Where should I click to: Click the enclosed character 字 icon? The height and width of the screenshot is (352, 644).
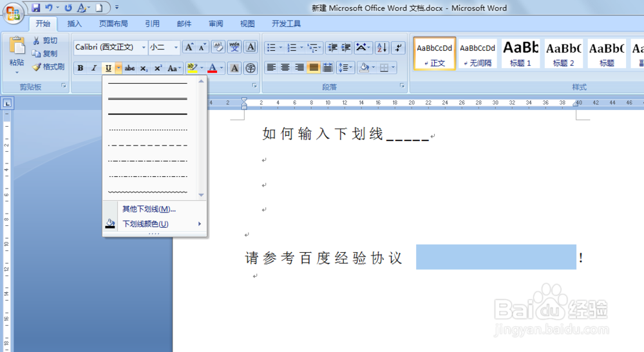pos(250,68)
